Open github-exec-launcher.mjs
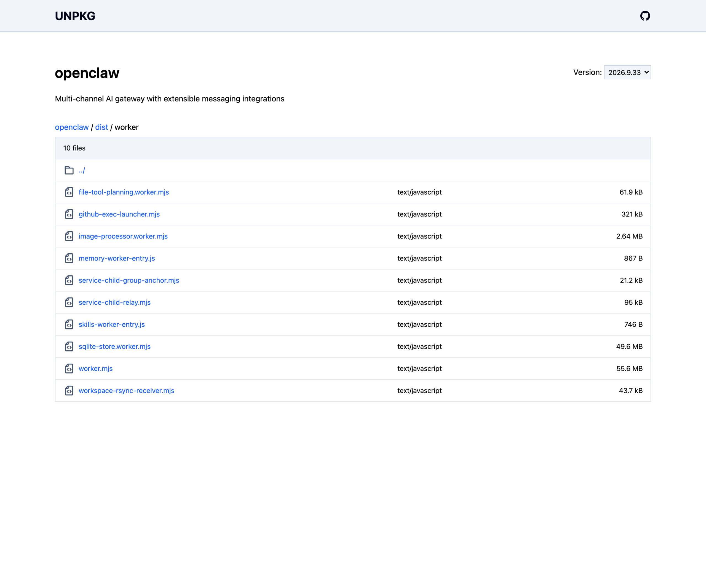 coord(119,214)
